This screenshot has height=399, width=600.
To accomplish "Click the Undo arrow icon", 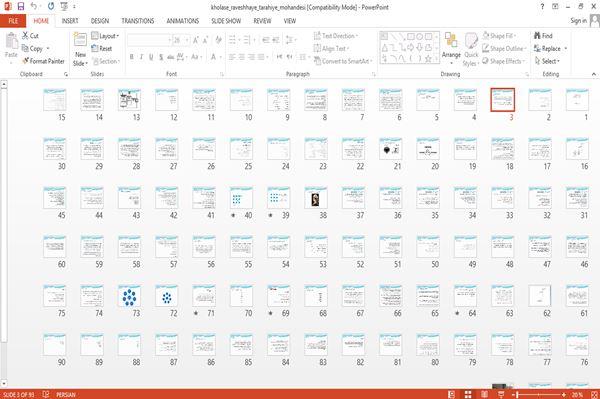I will pyautogui.click(x=34, y=7).
